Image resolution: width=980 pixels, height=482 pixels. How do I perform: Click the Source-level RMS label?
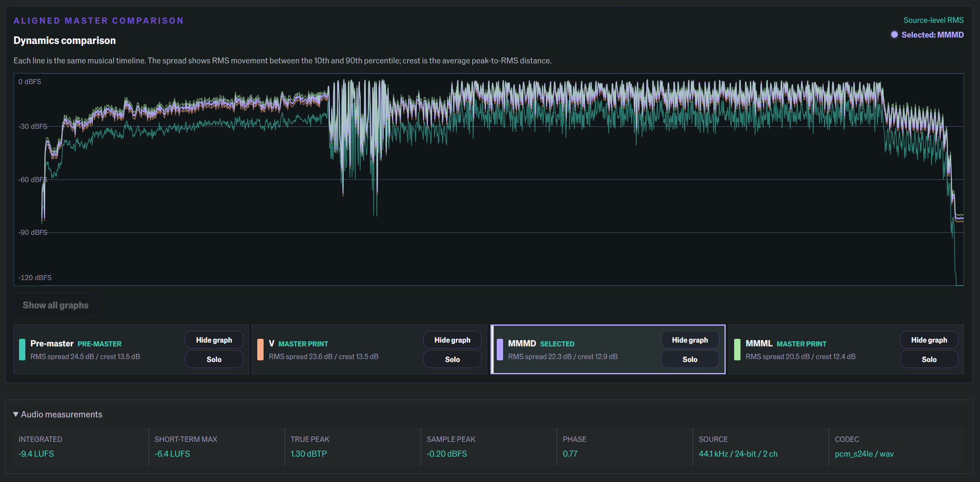[934, 20]
